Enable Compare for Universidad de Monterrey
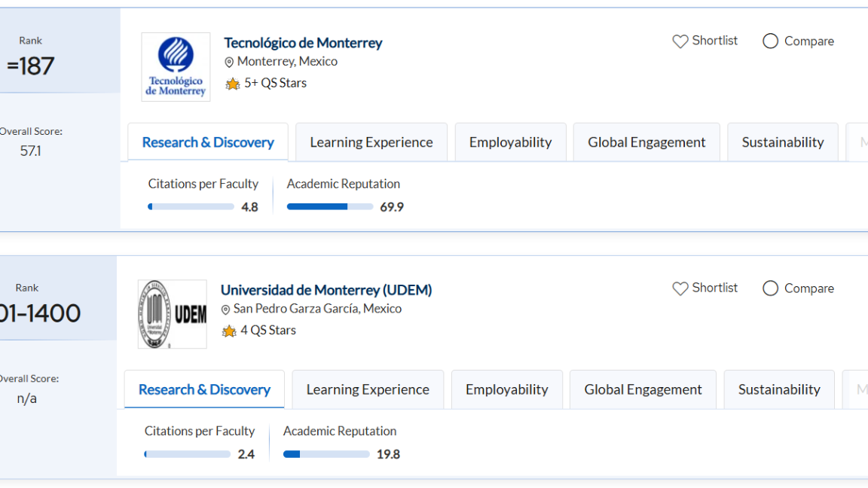Screen dimensions: 868x488 click(x=770, y=288)
